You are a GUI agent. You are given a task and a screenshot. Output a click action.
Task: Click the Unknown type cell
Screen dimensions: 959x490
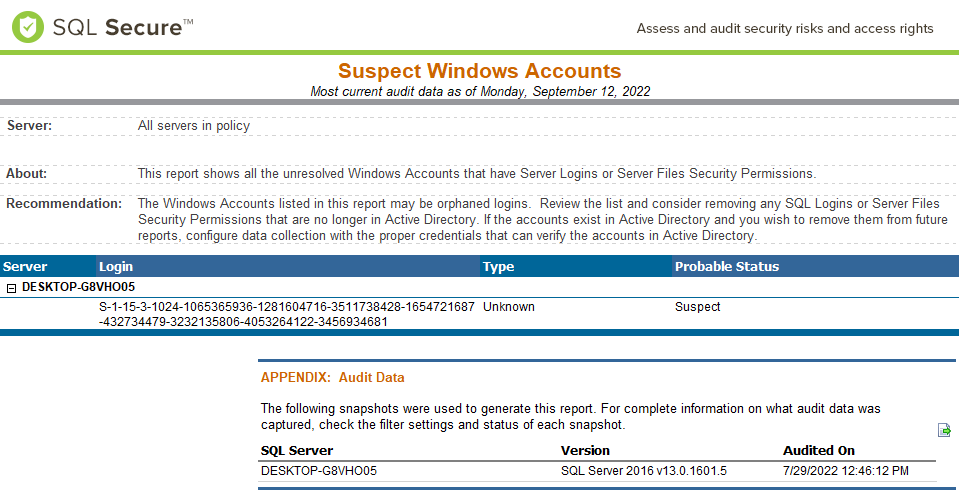(x=508, y=307)
